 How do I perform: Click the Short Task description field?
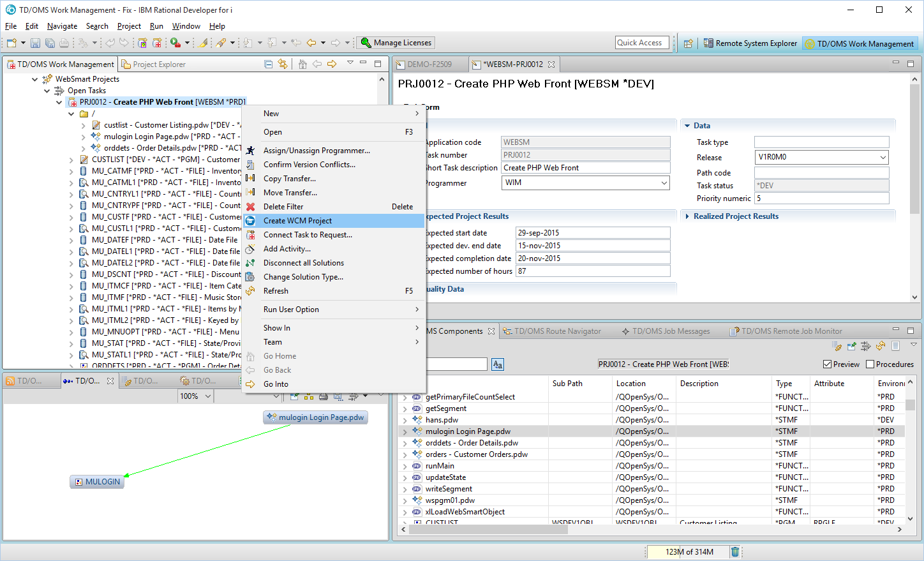(586, 168)
